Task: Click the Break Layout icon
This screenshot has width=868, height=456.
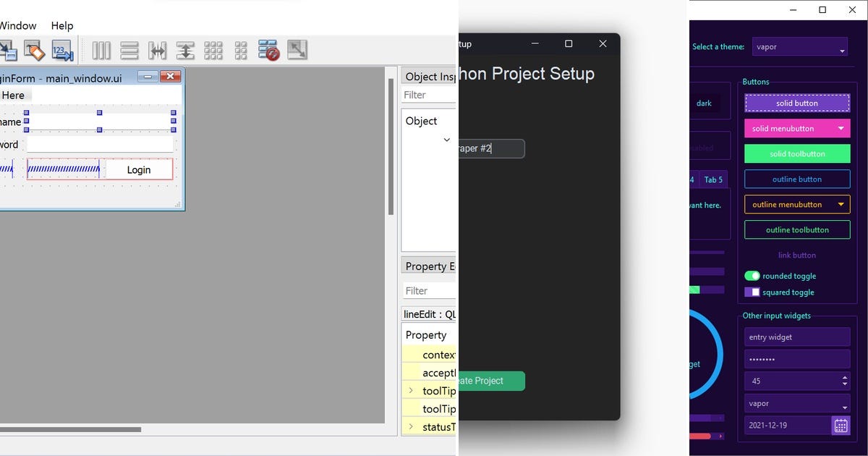Action: click(x=269, y=51)
